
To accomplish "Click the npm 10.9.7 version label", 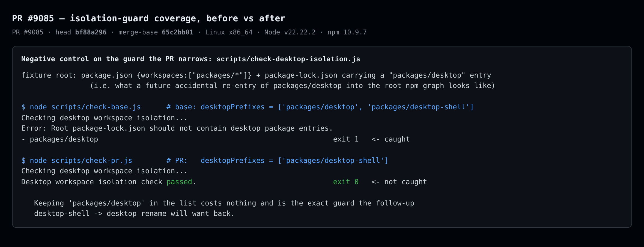I will pos(347,32).
